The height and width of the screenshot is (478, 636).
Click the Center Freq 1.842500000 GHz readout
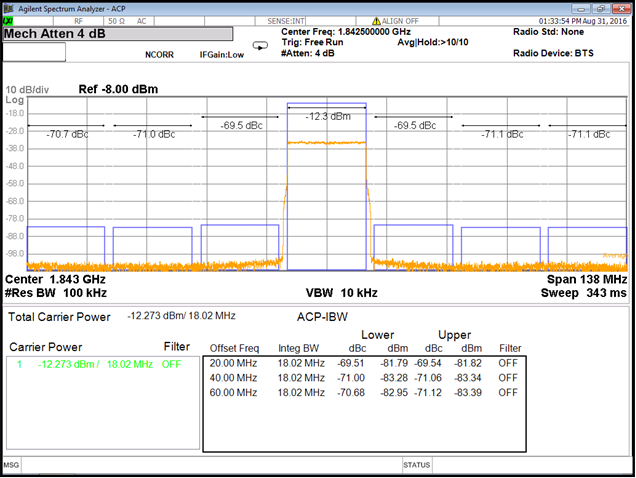[344, 31]
